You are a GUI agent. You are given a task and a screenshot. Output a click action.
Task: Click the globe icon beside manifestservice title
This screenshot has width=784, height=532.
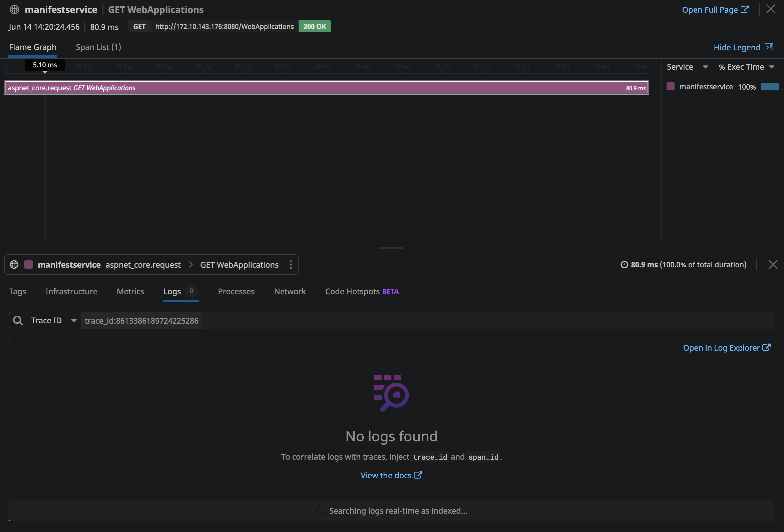14,9
